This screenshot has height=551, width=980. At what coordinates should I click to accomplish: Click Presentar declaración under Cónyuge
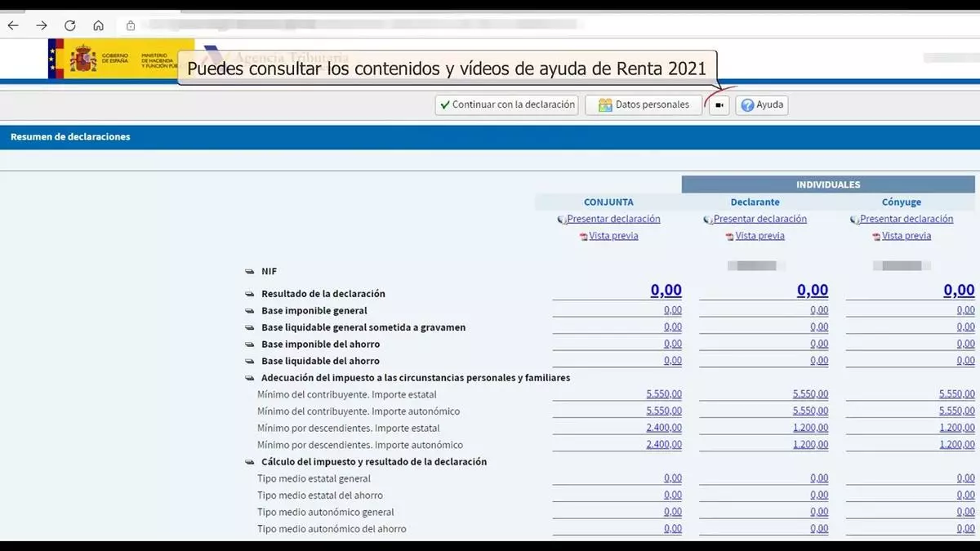pyautogui.click(x=906, y=219)
